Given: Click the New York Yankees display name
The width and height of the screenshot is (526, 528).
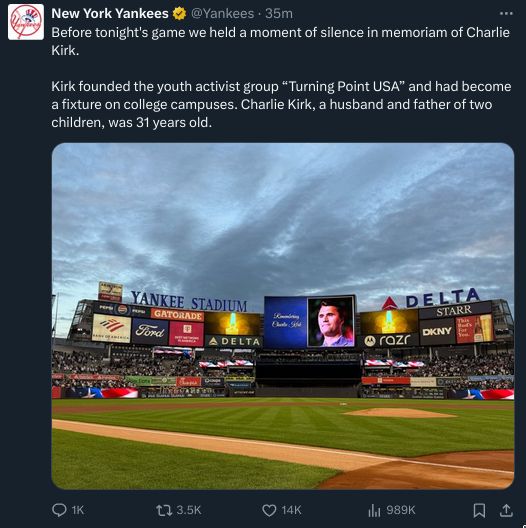Looking at the screenshot, I should (110, 13).
